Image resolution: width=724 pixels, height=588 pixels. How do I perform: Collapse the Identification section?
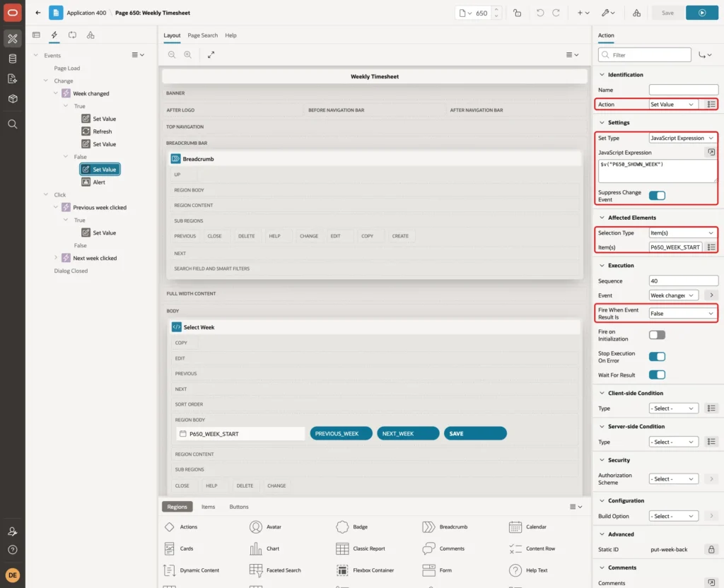[602, 75]
